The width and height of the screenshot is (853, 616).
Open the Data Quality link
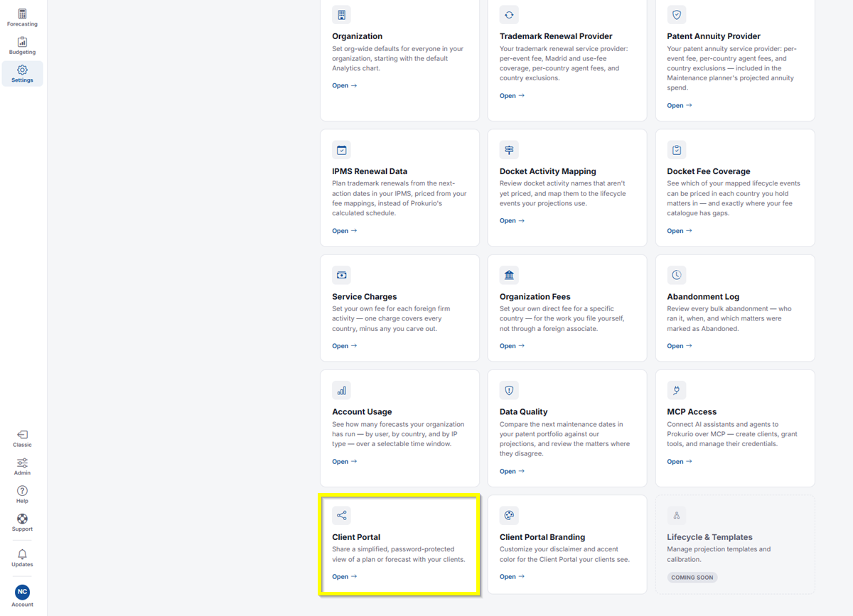[512, 471]
